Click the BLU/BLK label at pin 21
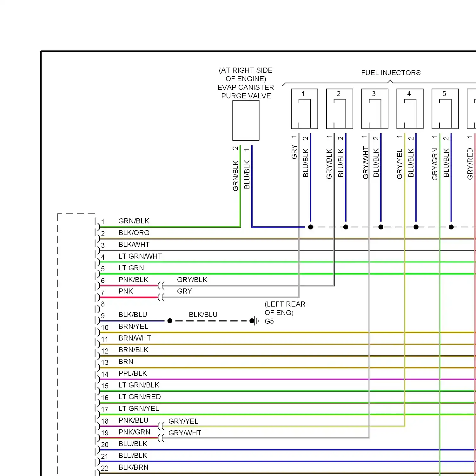The height and width of the screenshot is (476, 476). pyautogui.click(x=133, y=455)
